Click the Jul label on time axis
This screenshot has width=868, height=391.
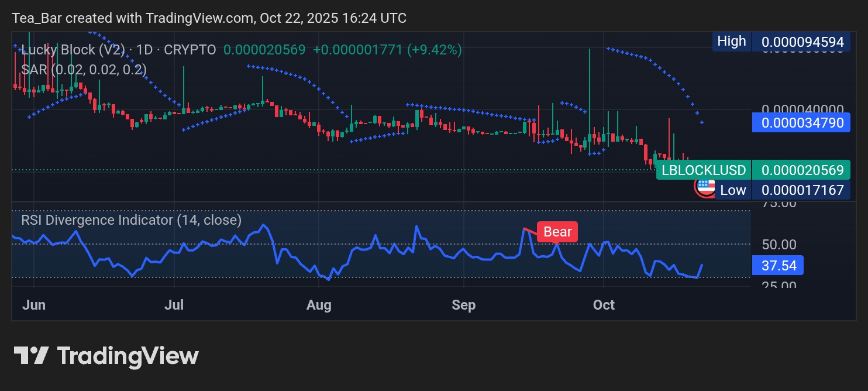click(174, 305)
